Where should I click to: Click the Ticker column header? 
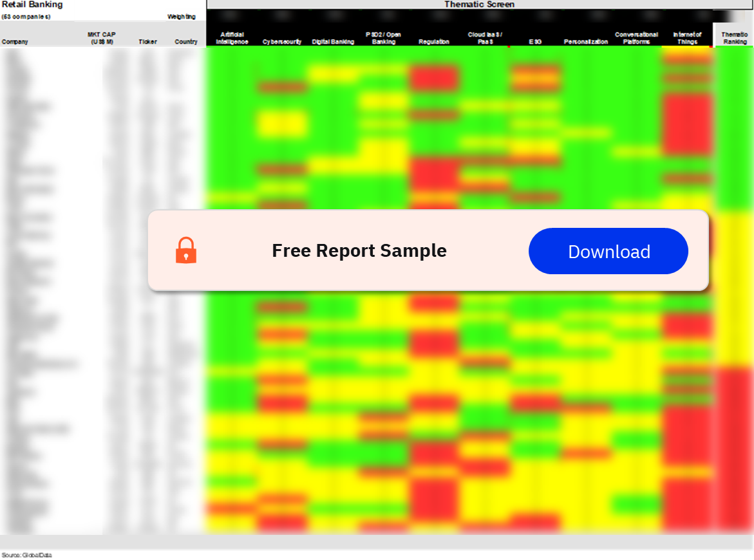147,42
